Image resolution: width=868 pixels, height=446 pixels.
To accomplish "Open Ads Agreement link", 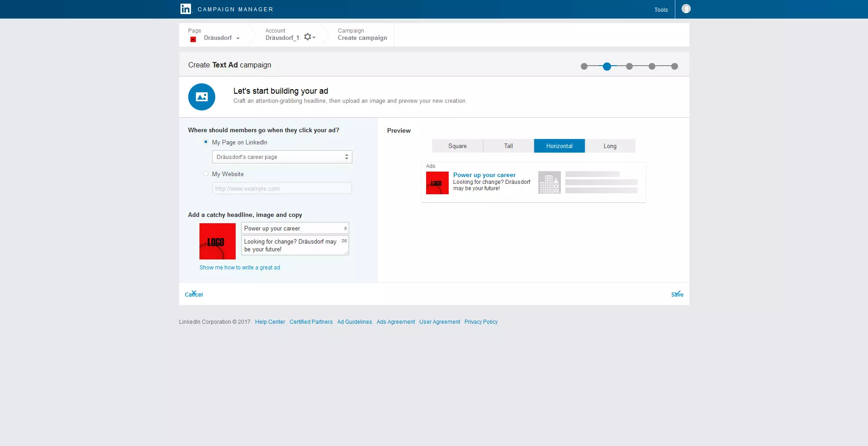I will (396, 322).
